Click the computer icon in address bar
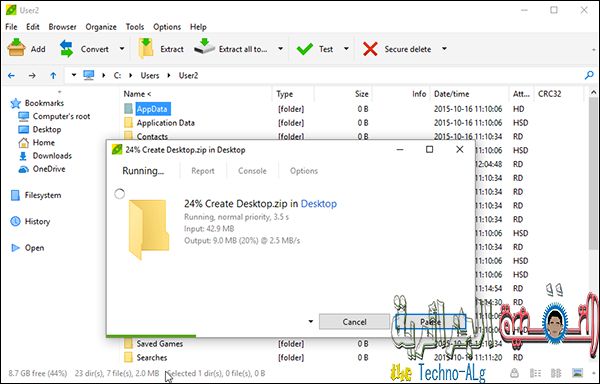This screenshot has height=384, width=600. pyautogui.click(x=89, y=75)
